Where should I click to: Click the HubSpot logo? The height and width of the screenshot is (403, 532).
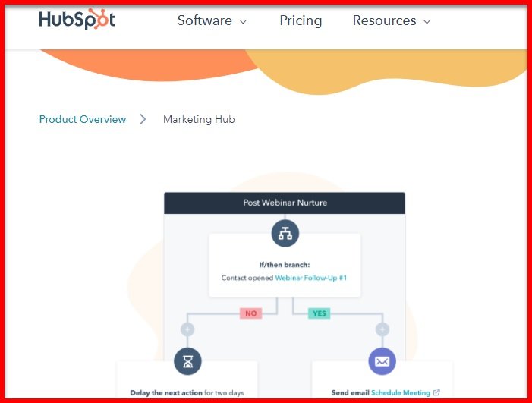pyautogui.click(x=77, y=19)
